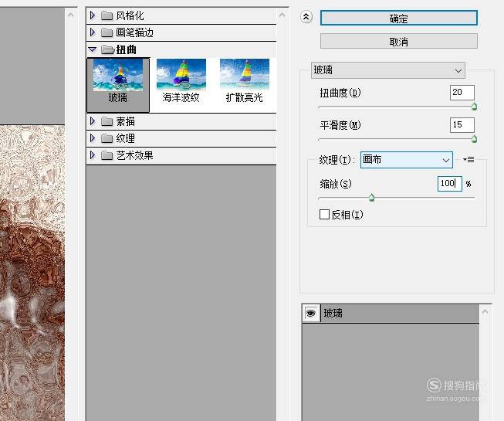Click the 扭曲 category label
The image size is (504, 421).
tap(126, 49)
